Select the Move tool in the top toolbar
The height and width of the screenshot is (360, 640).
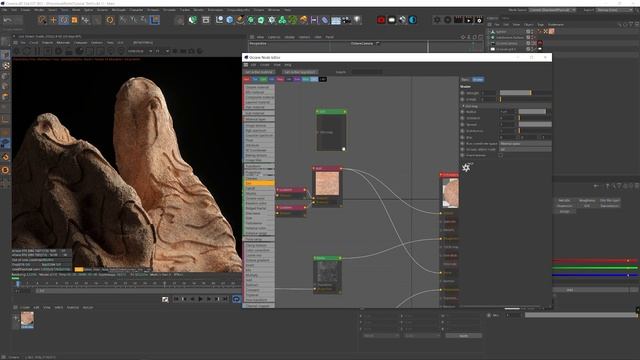point(53,20)
